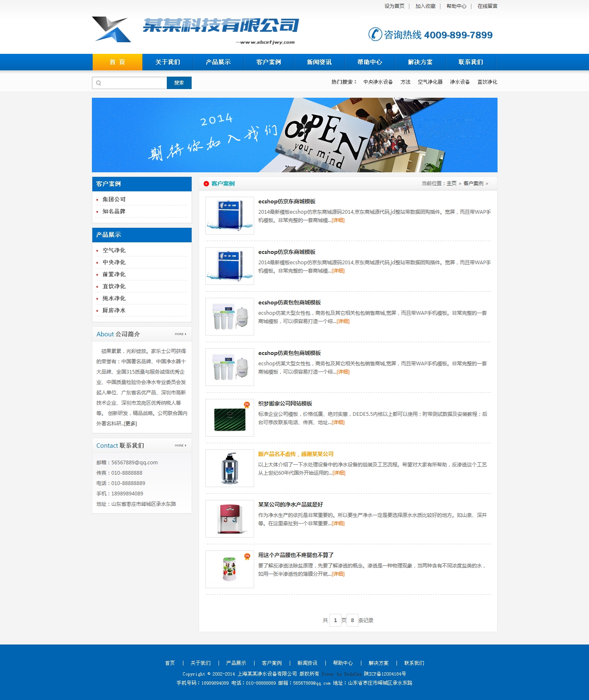
Task: Select 纯水净化 in the product sidebar
Action: [x=114, y=298]
